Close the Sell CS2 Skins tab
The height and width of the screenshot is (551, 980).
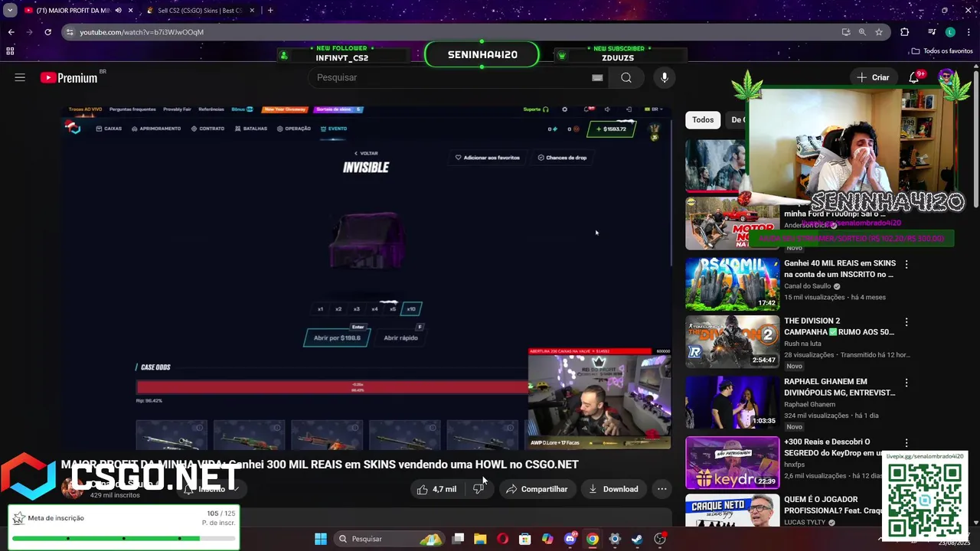tap(251, 11)
